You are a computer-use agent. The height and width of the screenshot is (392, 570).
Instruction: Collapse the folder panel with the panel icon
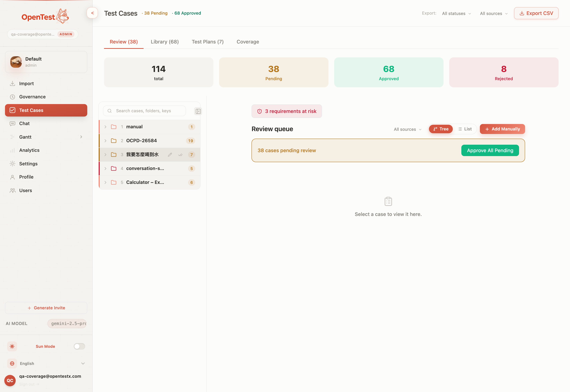(198, 111)
